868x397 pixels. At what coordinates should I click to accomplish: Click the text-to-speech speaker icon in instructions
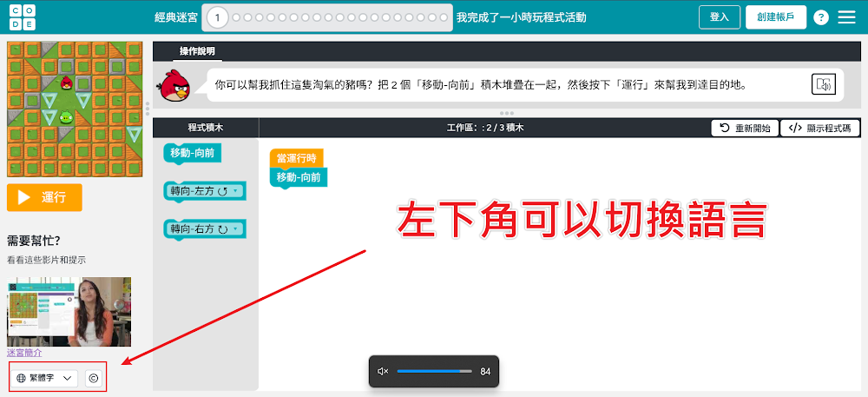point(824,85)
